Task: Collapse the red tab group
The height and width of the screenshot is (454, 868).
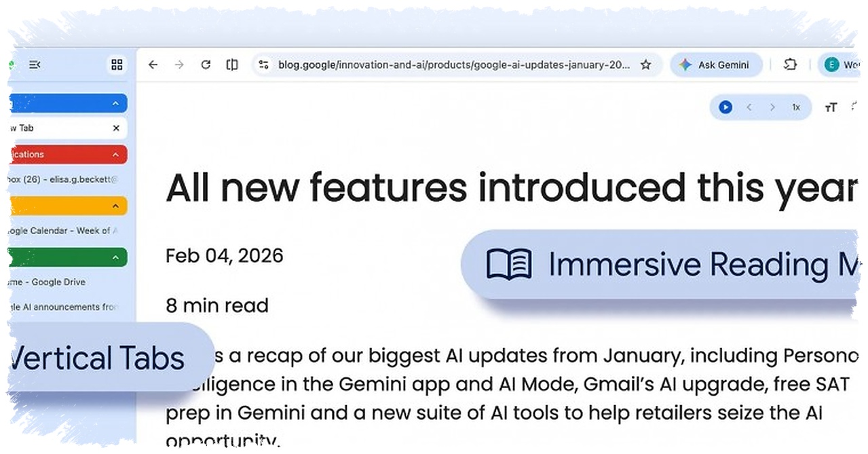Action: point(115,155)
